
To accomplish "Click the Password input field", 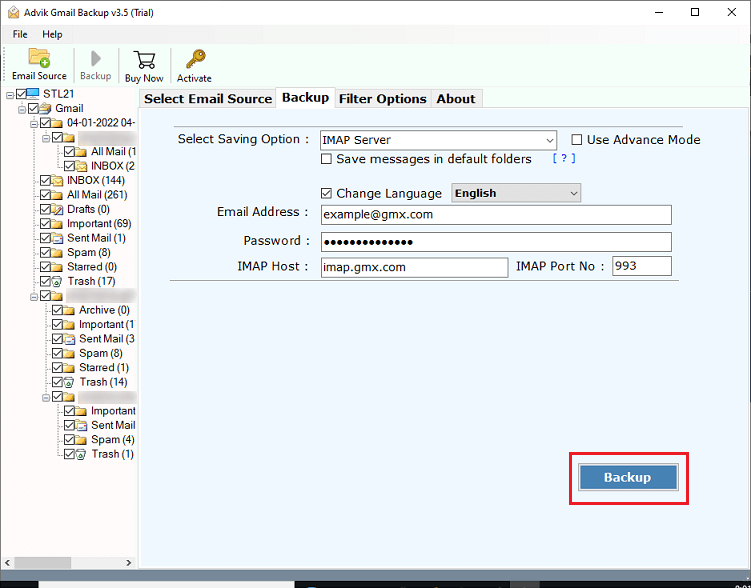I will coord(496,242).
